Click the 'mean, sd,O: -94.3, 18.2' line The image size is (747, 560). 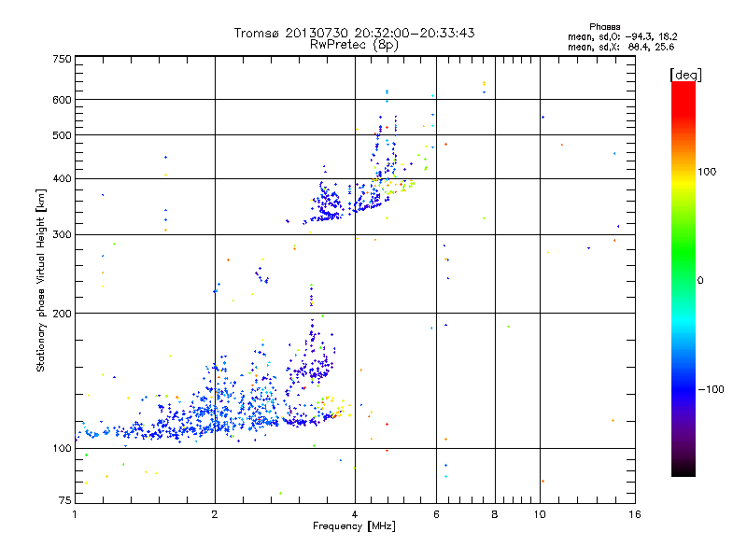623,36
